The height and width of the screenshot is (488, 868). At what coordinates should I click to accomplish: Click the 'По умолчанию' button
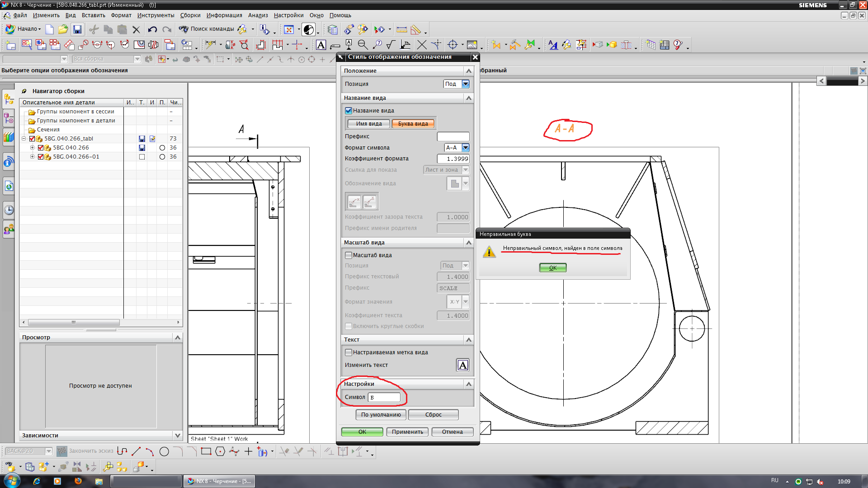pos(381,414)
